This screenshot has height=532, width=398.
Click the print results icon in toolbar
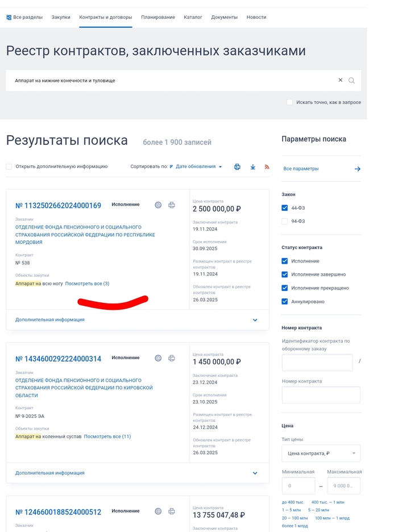tap(237, 167)
